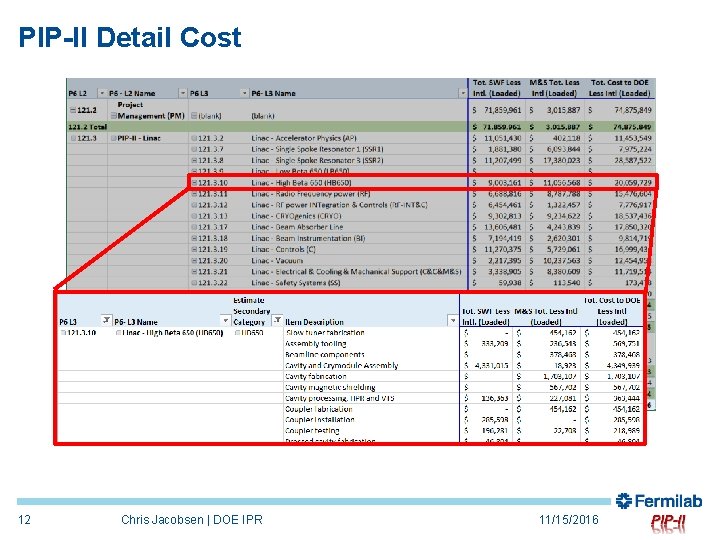Click the PIP-II logo in the footer
The width and height of the screenshot is (720, 540).
point(668,523)
